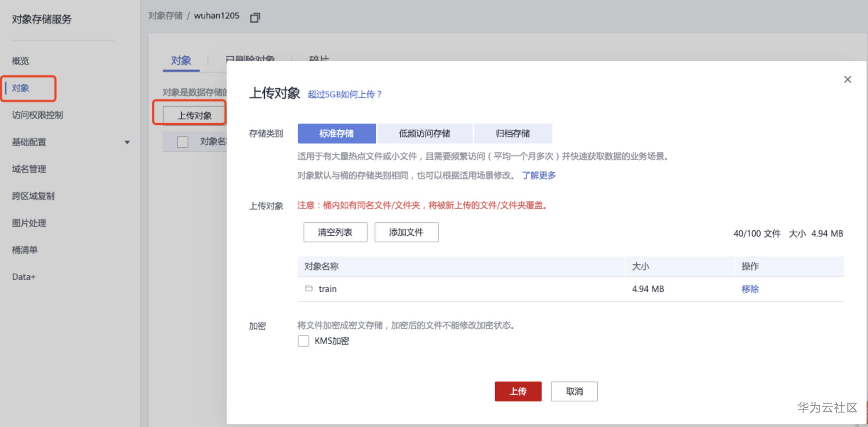Select 归档存储 storage class
Image resolution: width=868 pixels, height=427 pixels.
tap(513, 133)
